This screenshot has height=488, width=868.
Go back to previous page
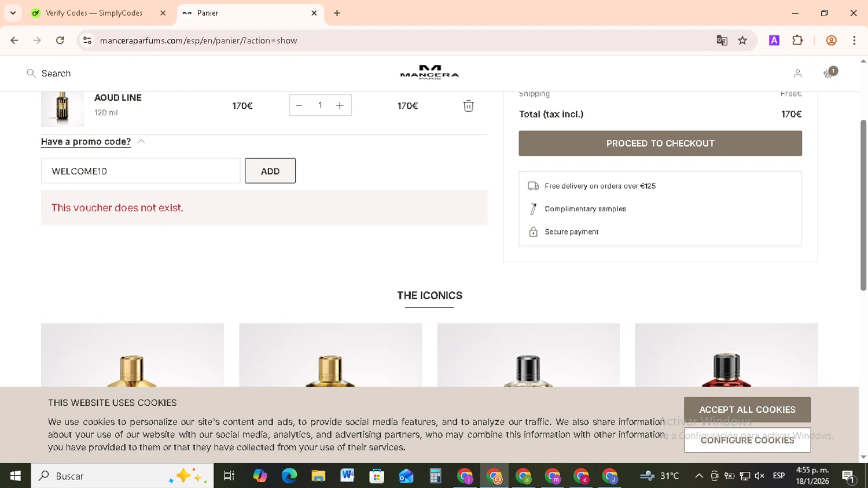click(x=14, y=41)
